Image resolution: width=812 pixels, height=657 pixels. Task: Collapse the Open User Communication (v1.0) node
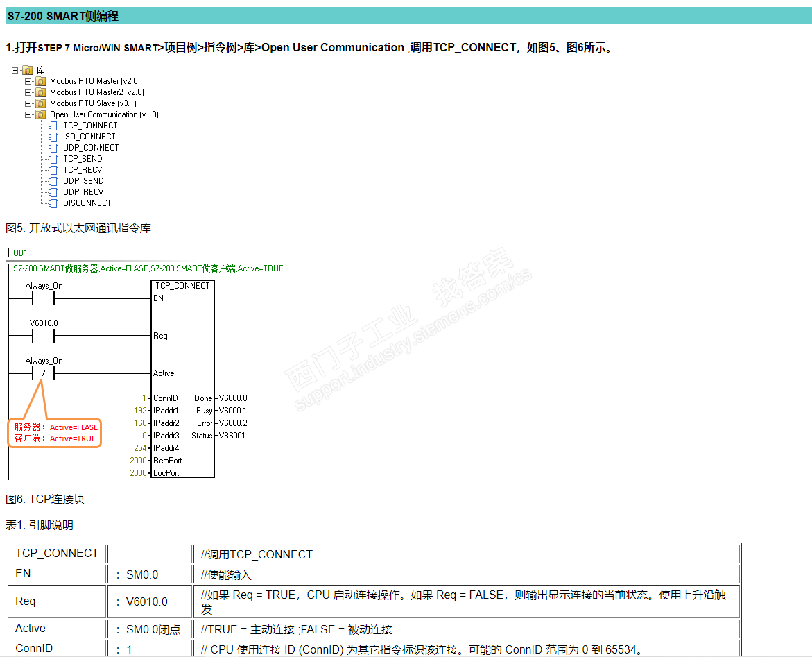[28, 114]
